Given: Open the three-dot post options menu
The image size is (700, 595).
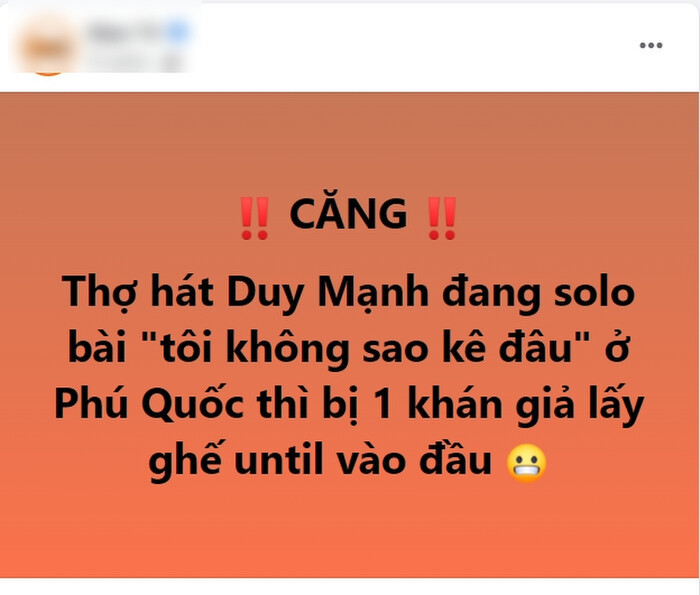Looking at the screenshot, I should coord(650,45).
